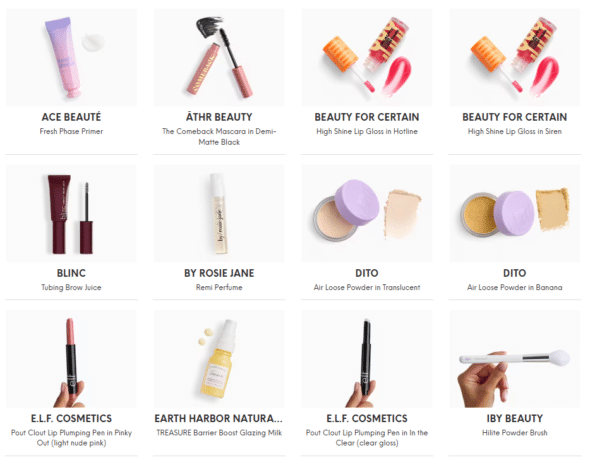Click the High Shine Lip Gloss Hotline image
The width and height of the screenshot is (590, 460).
pos(367,58)
